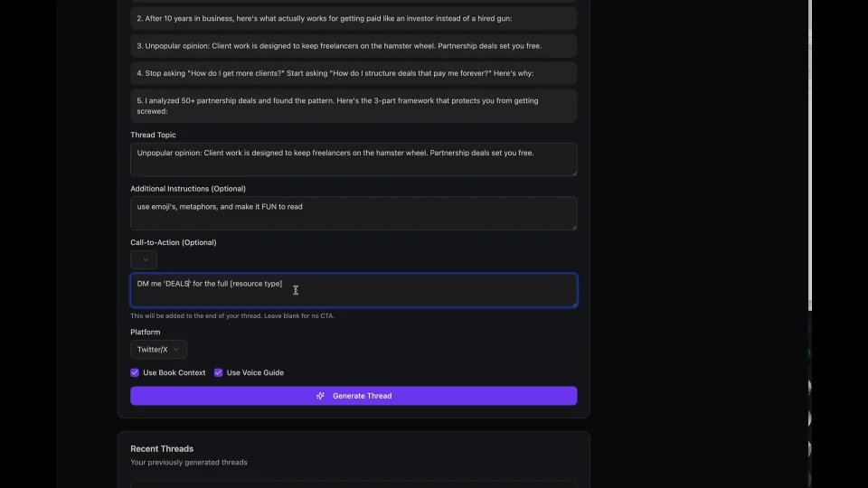The image size is (868, 488).
Task: Open the Twitter/X platform dropdown
Action: click(x=158, y=350)
